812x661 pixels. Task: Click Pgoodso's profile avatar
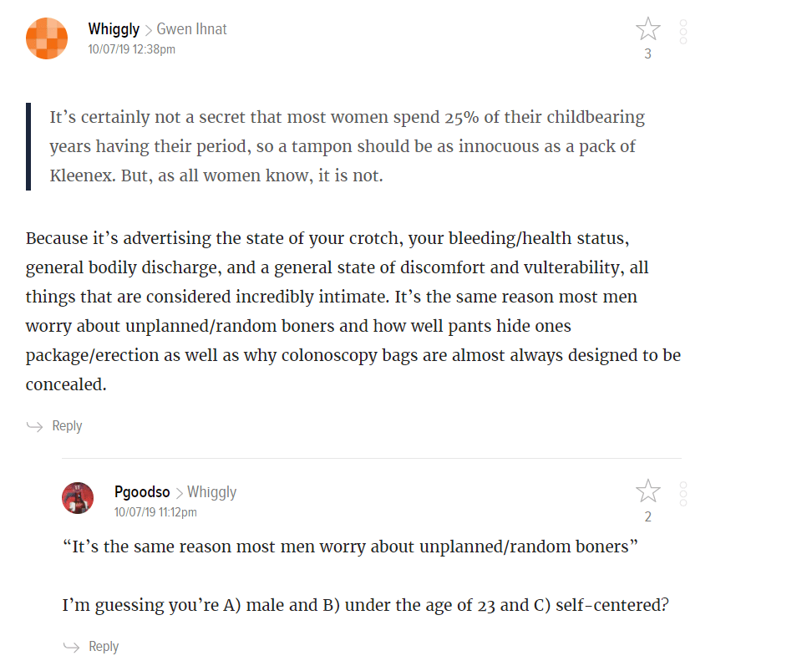[x=78, y=498]
